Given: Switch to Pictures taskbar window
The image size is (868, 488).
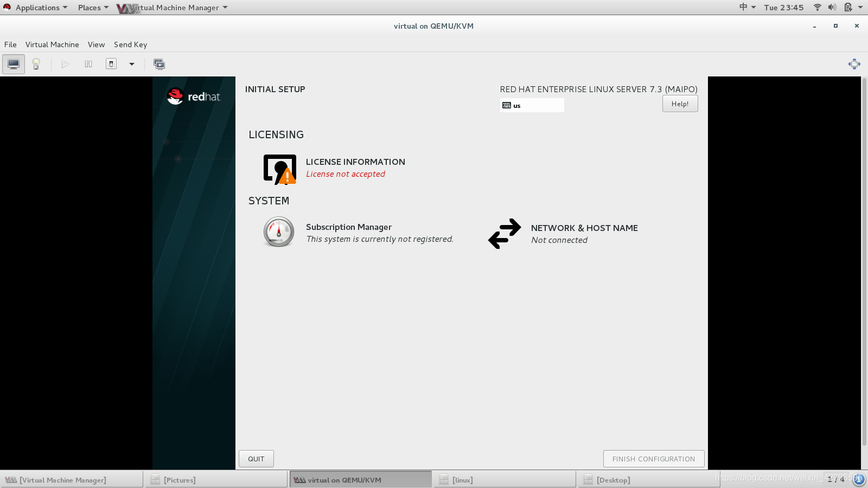Looking at the screenshot, I should coord(216,480).
